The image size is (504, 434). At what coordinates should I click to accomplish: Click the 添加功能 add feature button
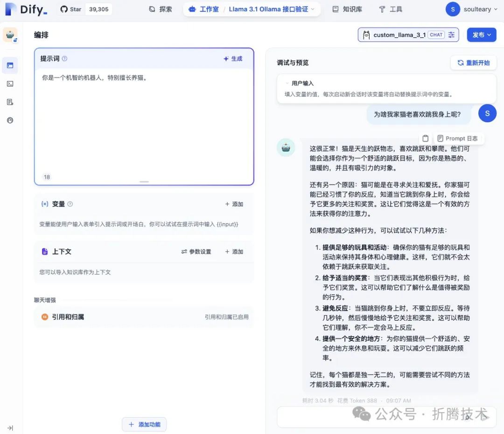pyautogui.click(x=144, y=424)
